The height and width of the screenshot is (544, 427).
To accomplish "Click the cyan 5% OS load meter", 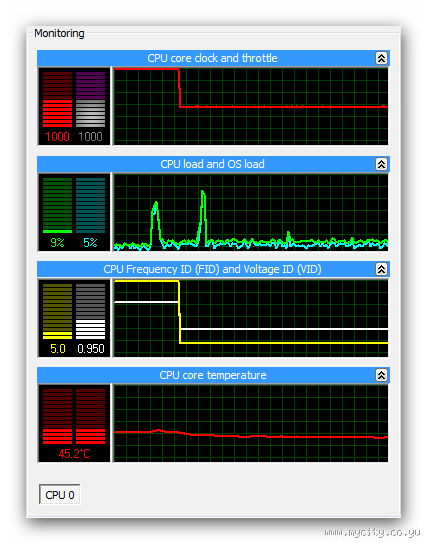I will pyautogui.click(x=91, y=206).
